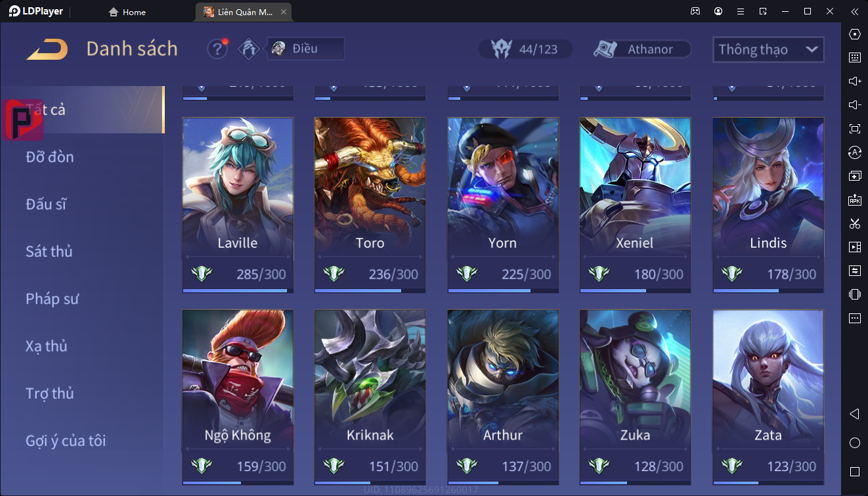Click Toro's 236/300 mastery progress bar
The width and height of the screenshot is (868, 496).
click(x=370, y=290)
